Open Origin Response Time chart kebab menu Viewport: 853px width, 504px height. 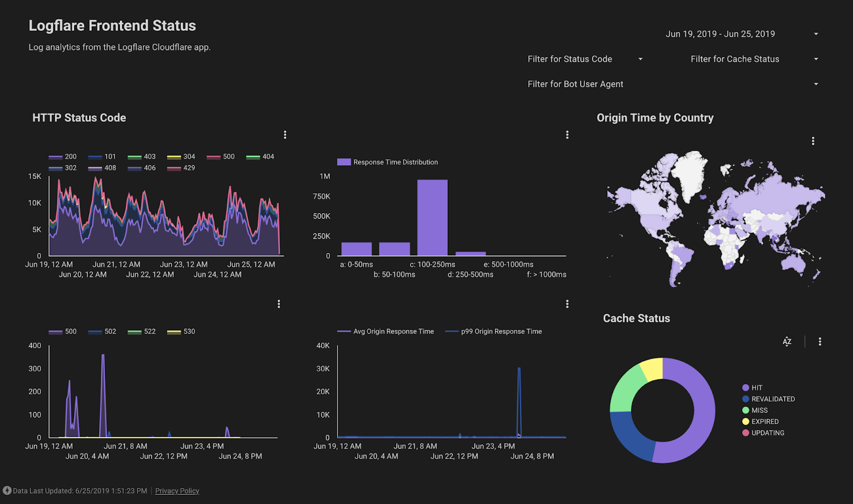pyautogui.click(x=567, y=304)
